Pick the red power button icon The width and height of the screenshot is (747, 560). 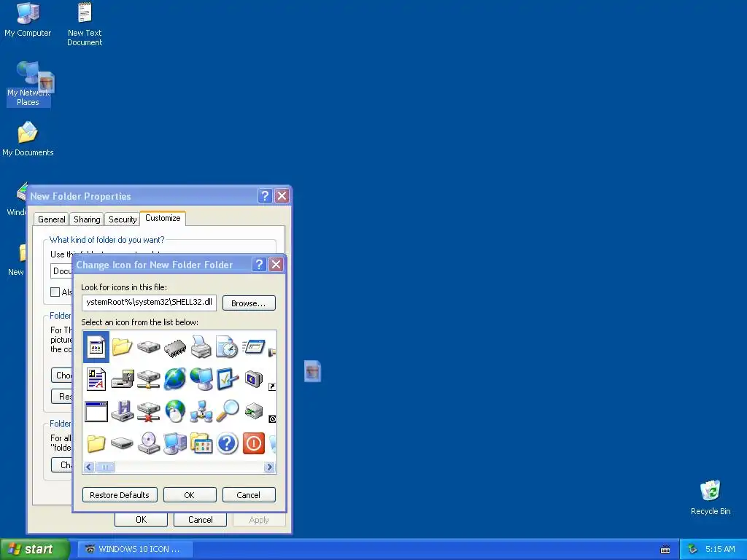click(253, 443)
